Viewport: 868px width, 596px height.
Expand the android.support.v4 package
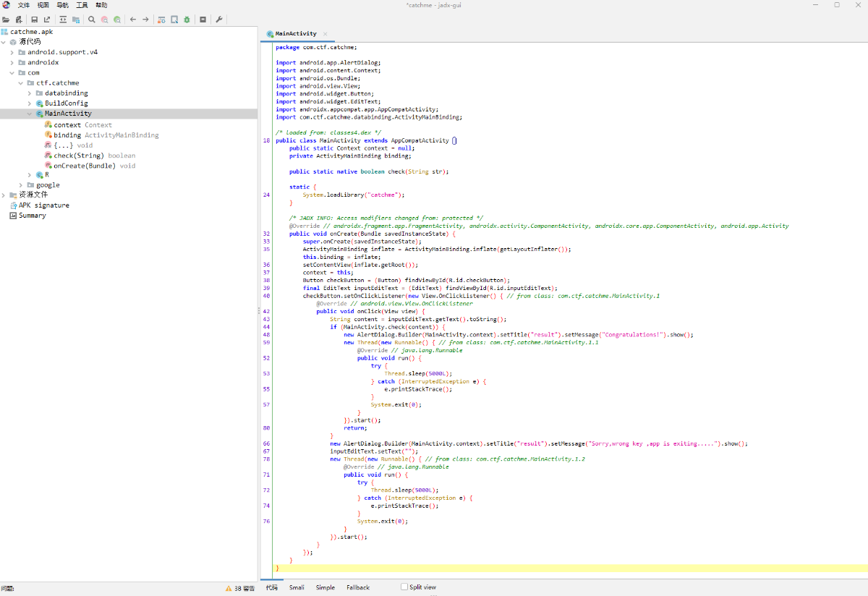[x=12, y=52]
